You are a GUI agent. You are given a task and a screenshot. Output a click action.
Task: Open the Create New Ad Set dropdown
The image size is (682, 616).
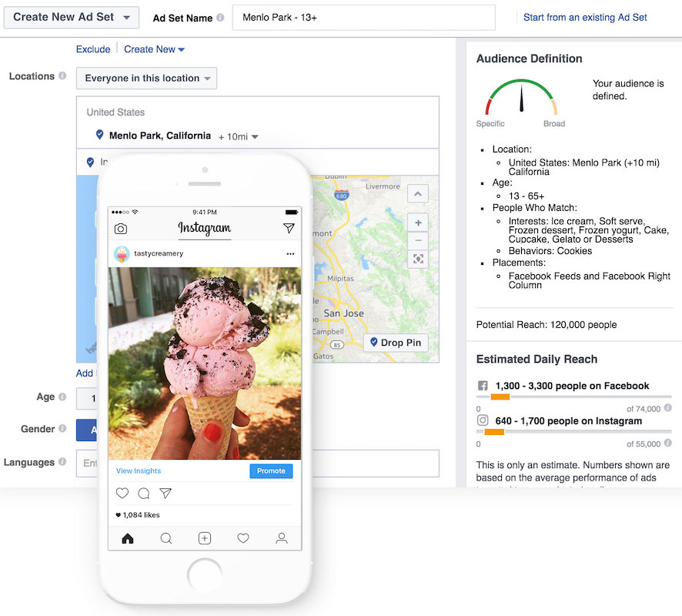(x=72, y=18)
